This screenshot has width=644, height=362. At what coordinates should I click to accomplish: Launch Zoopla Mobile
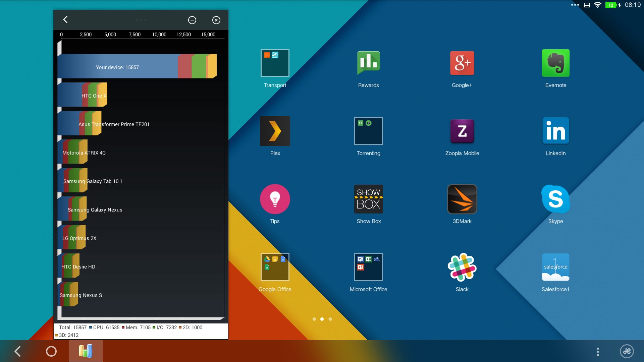point(462,131)
